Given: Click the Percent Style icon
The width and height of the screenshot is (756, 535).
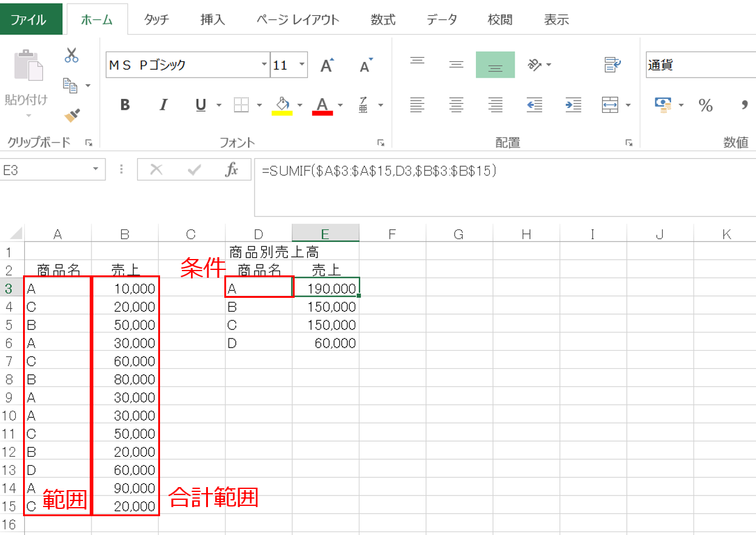Looking at the screenshot, I should [x=705, y=106].
